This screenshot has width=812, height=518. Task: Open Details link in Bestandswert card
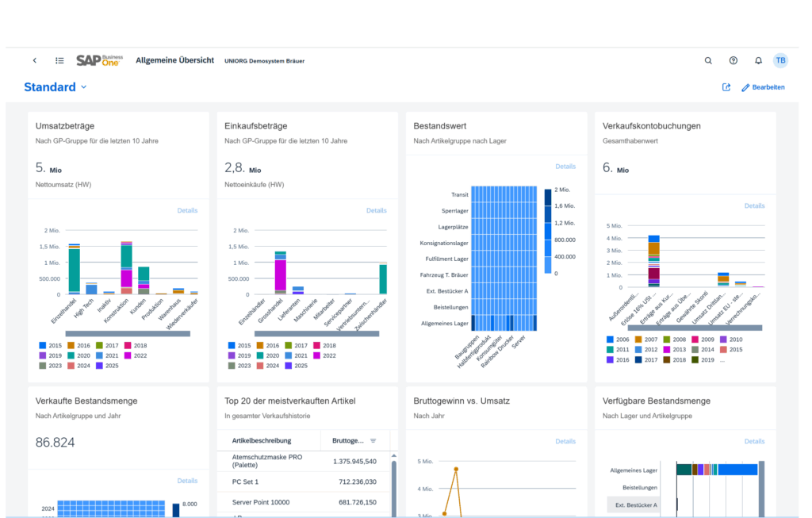tap(565, 167)
